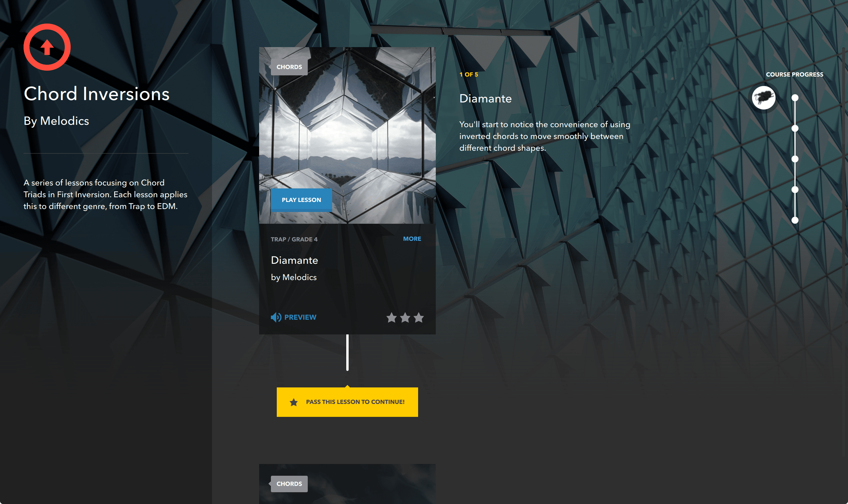Expand lesson details with MORE
The width and height of the screenshot is (848, 504).
point(412,239)
